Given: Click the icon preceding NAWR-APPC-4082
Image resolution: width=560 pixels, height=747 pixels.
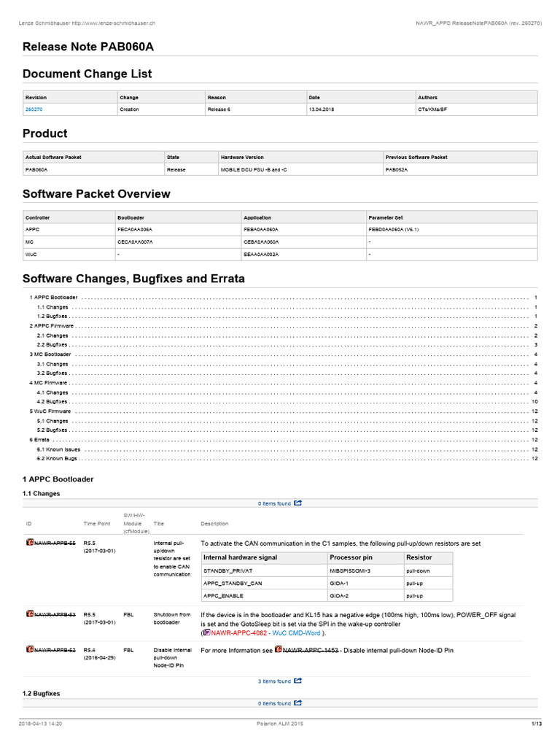Looking at the screenshot, I should (x=206, y=632).
